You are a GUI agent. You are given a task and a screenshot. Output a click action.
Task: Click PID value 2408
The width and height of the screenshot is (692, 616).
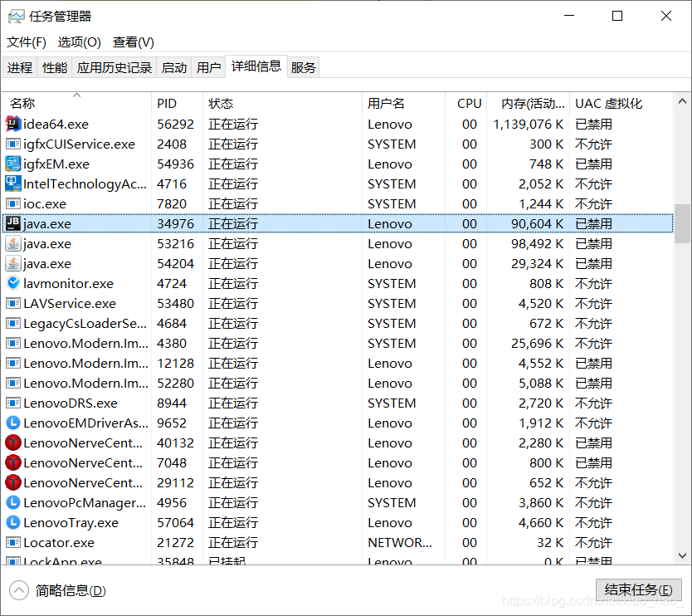[172, 144]
